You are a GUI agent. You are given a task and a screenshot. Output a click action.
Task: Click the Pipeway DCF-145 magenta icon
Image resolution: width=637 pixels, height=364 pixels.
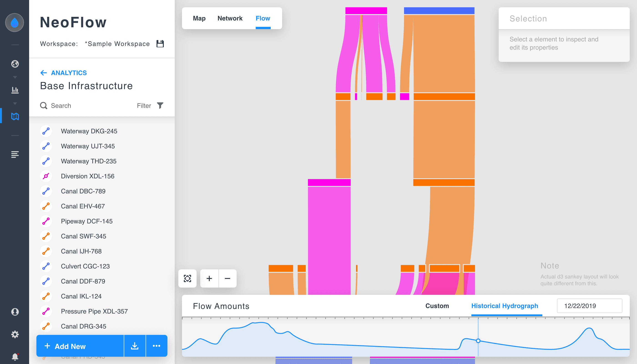[x=46, y=221]
